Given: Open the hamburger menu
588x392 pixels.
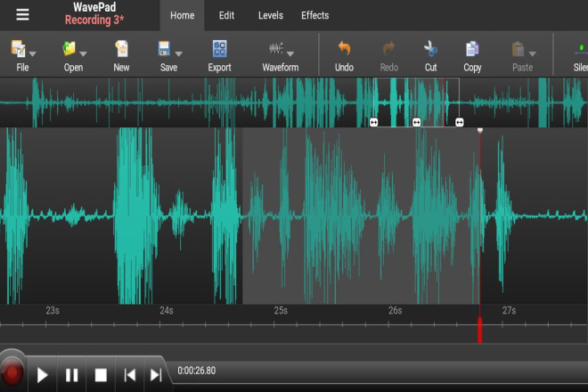Looking at the screenshot, I should [22, 15].
